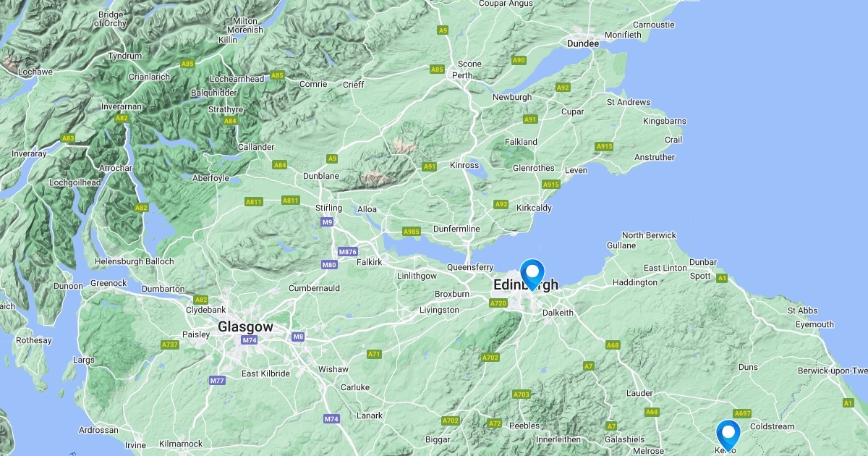The height and width of the screenshot is (456, 868).
Task: Click the A1 road shield near Dunbar
Action: (721, 278)
